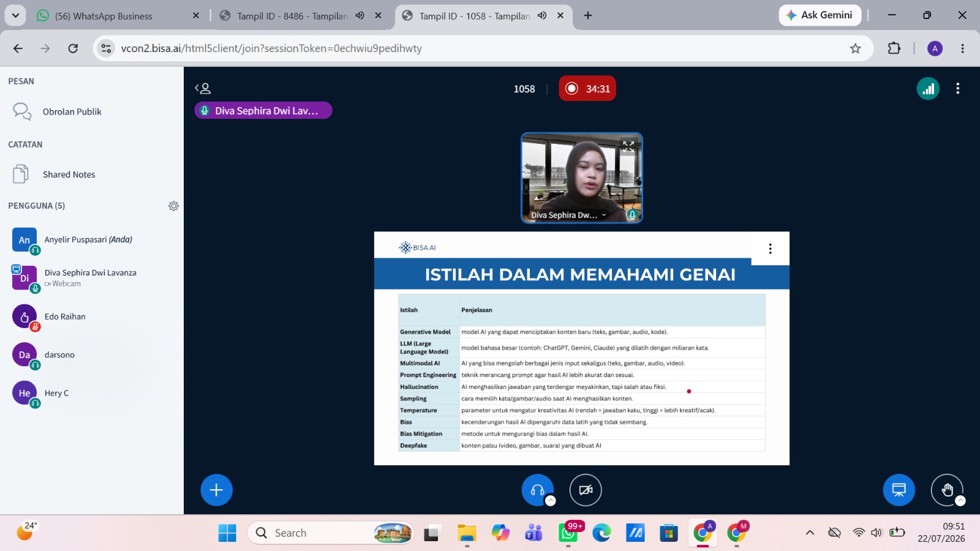Screen dimensions: 980x551
Task: Make Diva's webcam fullscreen
Action: [628, 146]
